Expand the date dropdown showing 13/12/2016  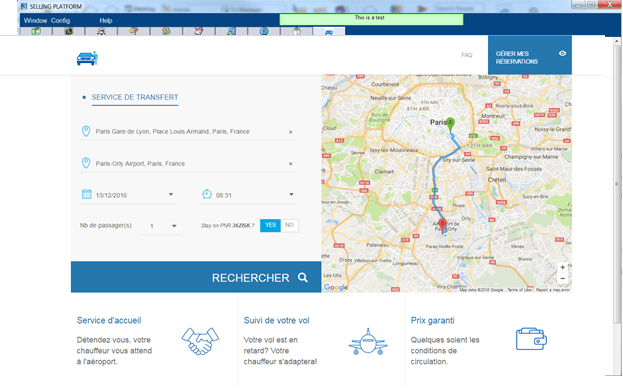click(171, 194)
